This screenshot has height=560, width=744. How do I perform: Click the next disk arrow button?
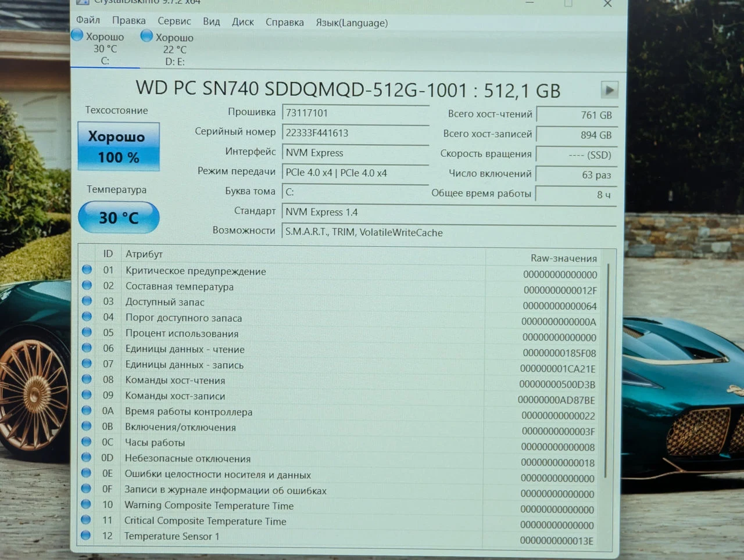coord(609,90)
